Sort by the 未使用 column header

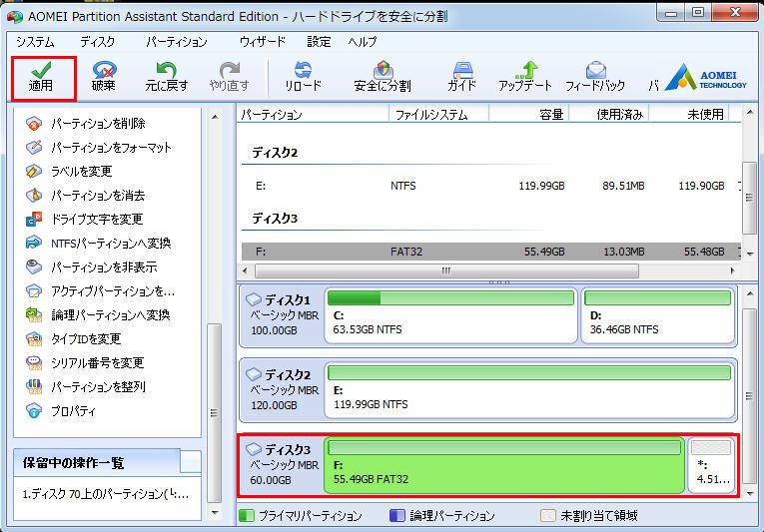tap(688, 115)
